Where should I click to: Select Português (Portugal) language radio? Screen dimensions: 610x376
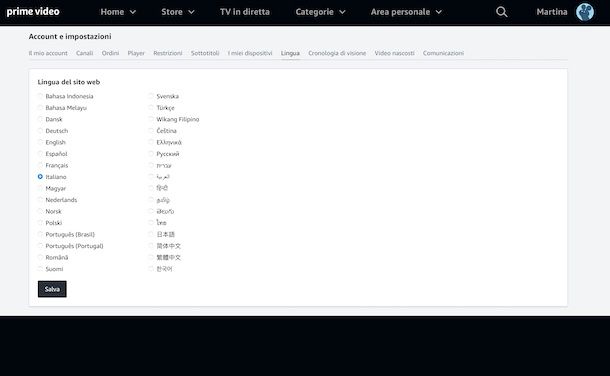pos(40,246)
